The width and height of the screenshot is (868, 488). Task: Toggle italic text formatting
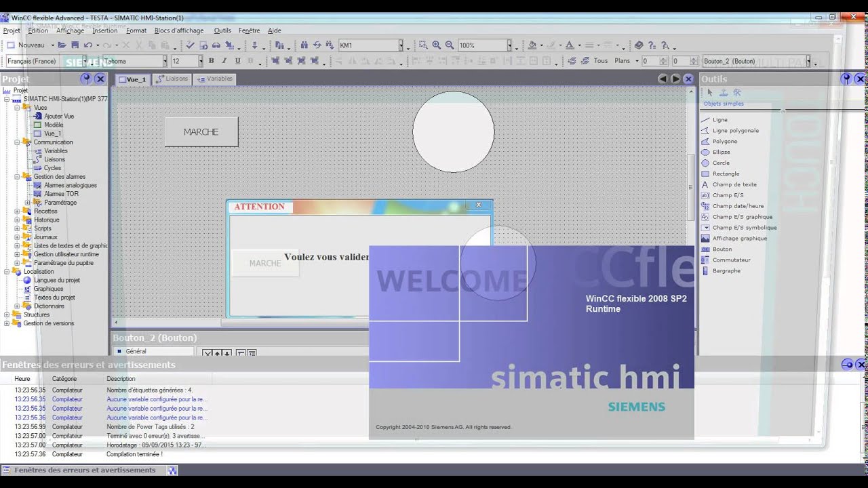pyautogui.click(x=224, y=61)
